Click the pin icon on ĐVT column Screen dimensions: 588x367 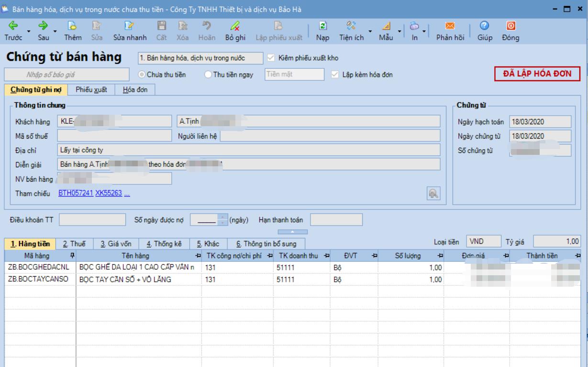point(375,255)
